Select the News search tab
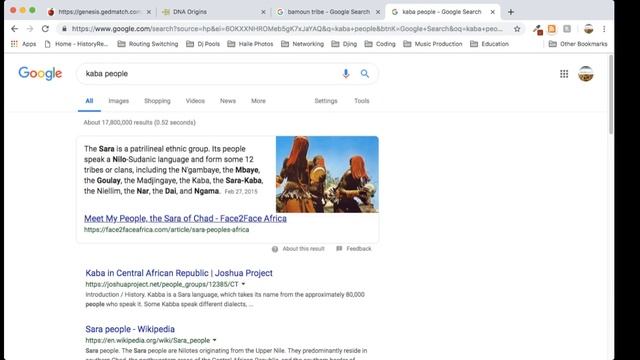 pyautogui.click(x=228, y=101)
